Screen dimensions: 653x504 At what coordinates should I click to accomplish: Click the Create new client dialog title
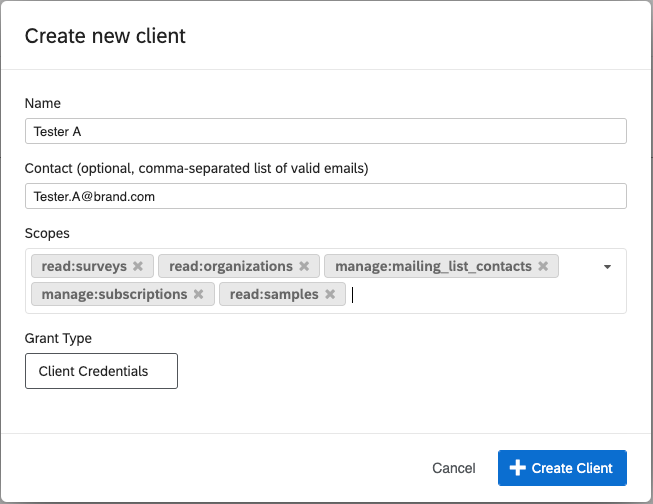tap(105, 36)
